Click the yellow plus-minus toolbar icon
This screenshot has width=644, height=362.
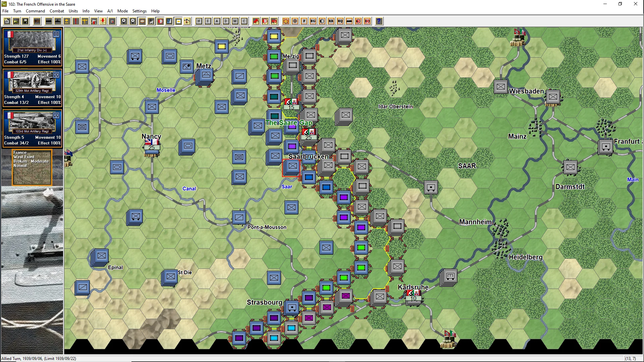pos(67,21)
